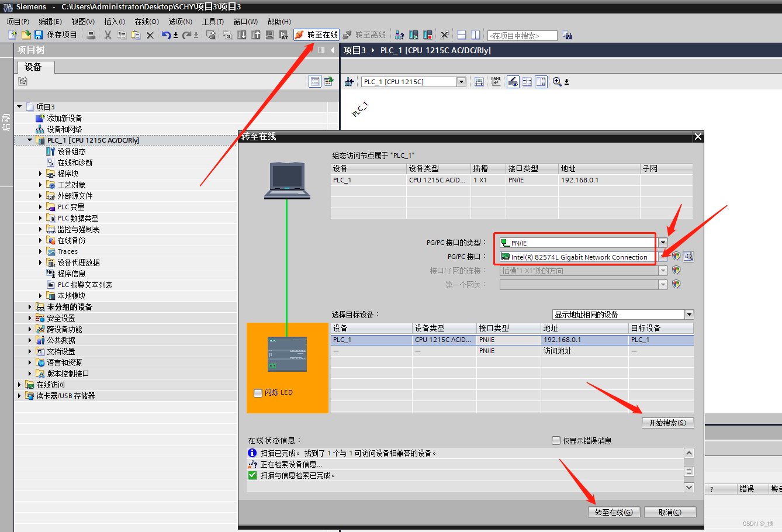Click the paste icon in toolbar
The height and width of the screenshot is (532, 782).
(x=136, y=35)
